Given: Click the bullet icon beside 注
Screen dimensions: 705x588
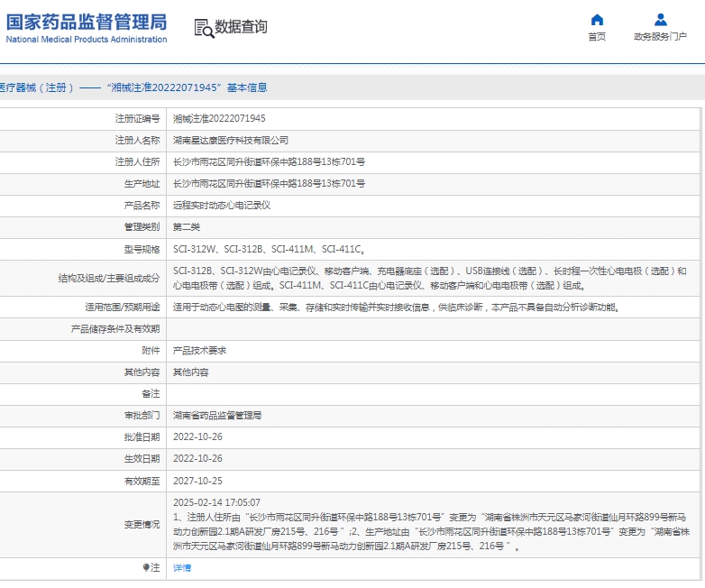Looking at the screenshot, I should click(x=146, y=567).
